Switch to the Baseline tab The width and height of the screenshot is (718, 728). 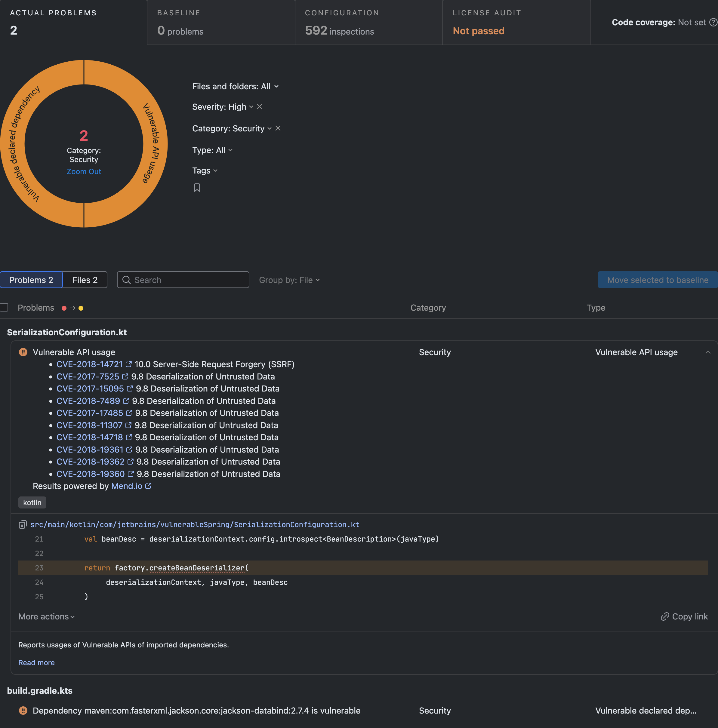[x=221, y=22]
